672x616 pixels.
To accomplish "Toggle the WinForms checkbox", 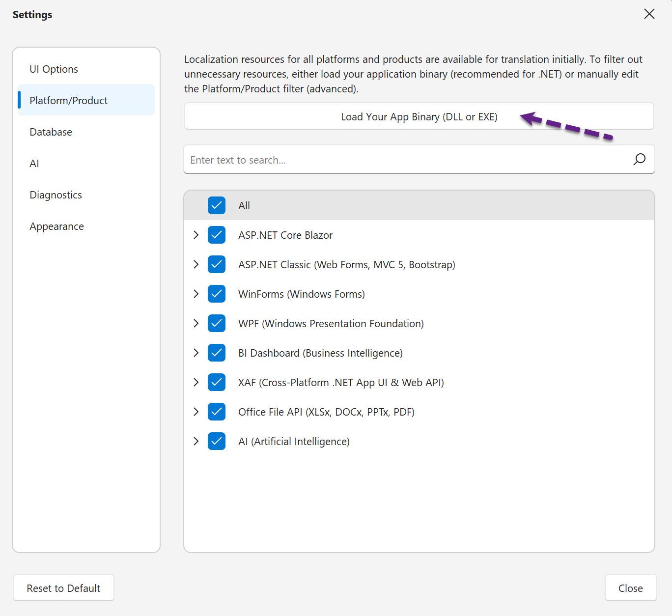I will coord(217,294).
